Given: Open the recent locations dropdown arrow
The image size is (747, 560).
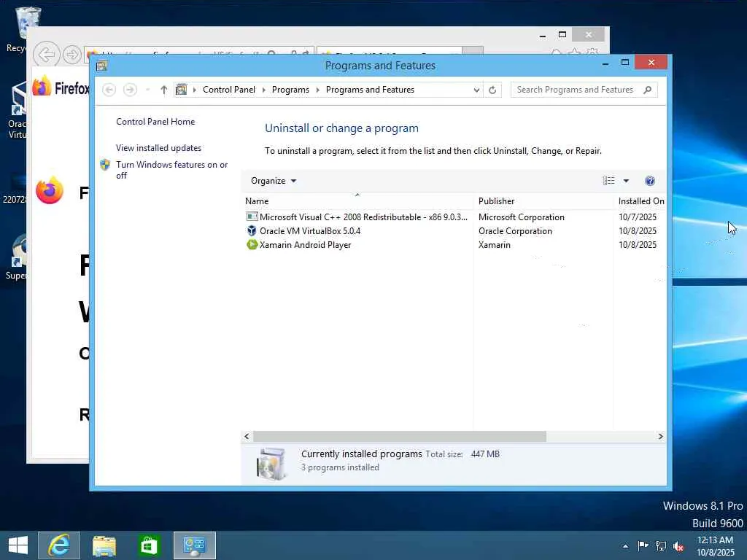Looking at the screenshot, I should coord(147,90).
